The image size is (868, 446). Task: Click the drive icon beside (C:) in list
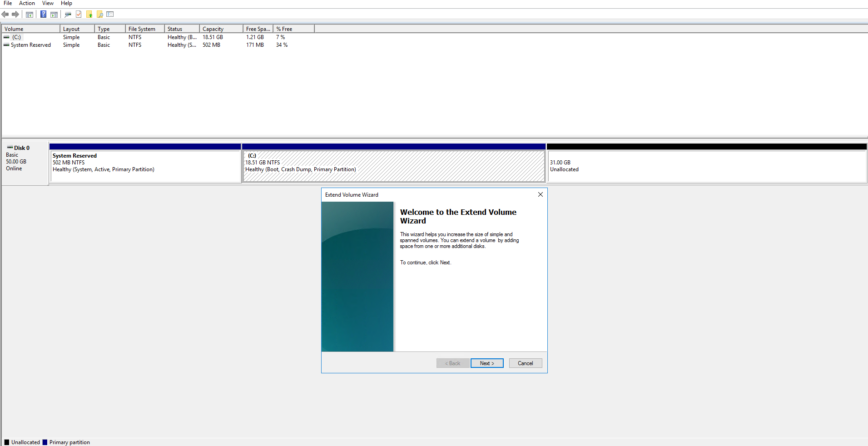tap(6, 37)
